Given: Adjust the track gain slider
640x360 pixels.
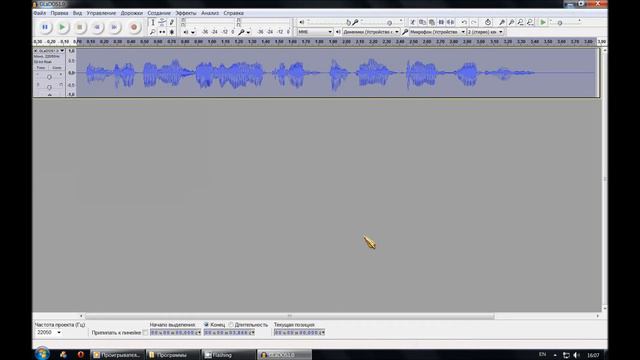Looking at the screenshot, I should [49, 77].
